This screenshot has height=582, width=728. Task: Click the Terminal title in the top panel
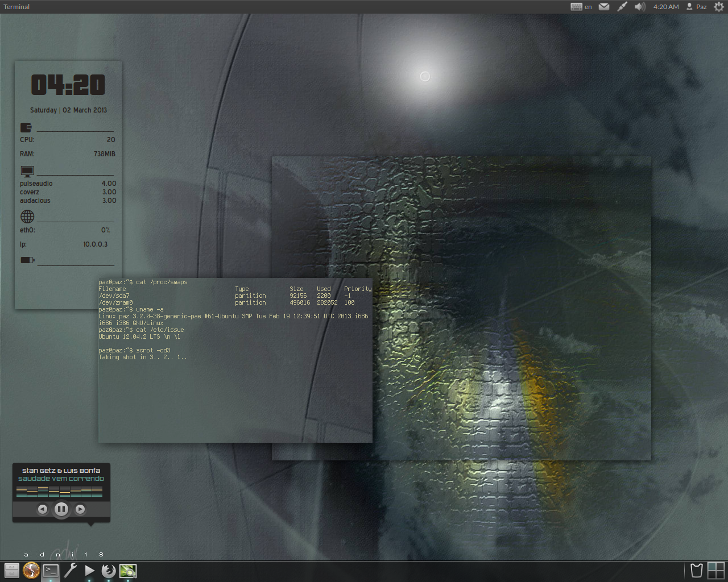click(16, 7)
